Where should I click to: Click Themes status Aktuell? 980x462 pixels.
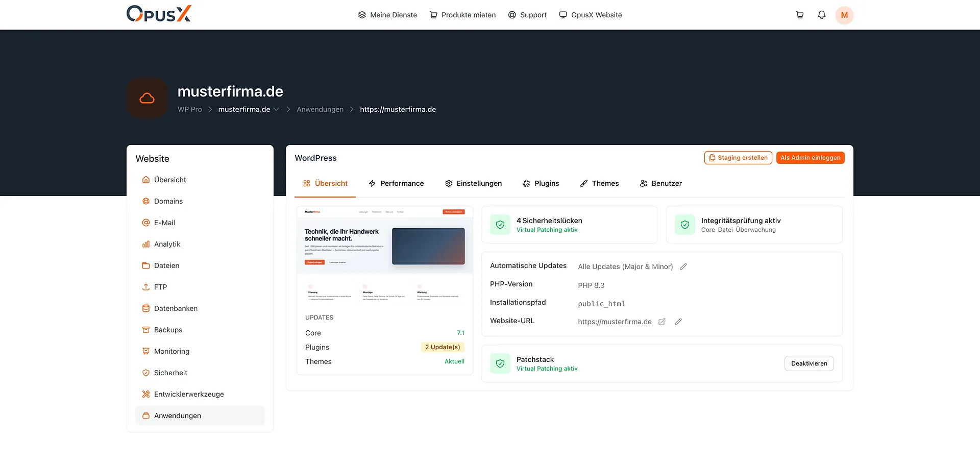(x=454, y=361)
